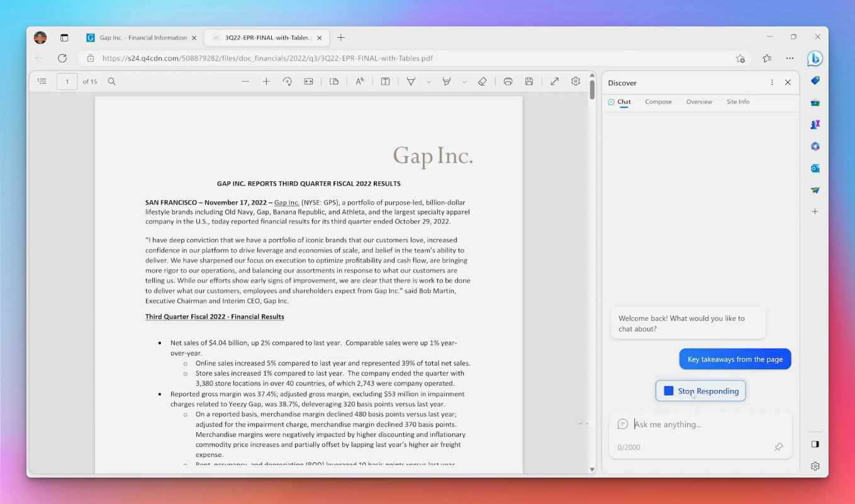Image resolution: width=855 pixels, height=504 pixels.
Task: Open the Drop sidebar app
Action: [815, 190]
